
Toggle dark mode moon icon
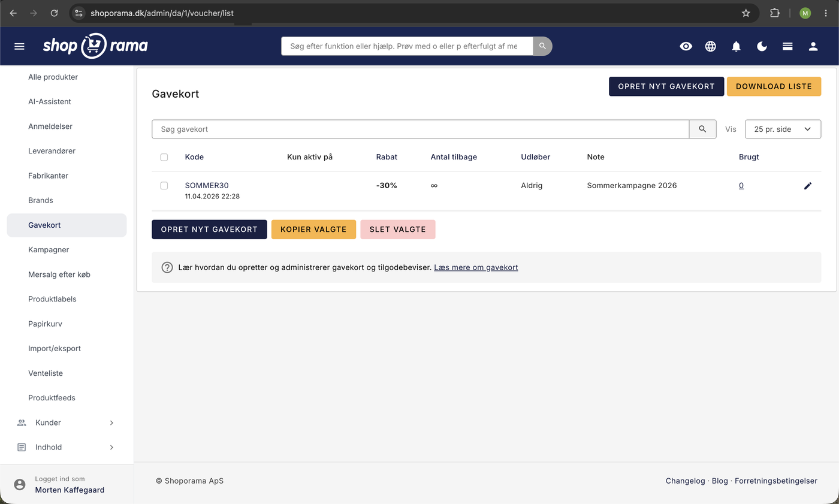pos(762,46)
